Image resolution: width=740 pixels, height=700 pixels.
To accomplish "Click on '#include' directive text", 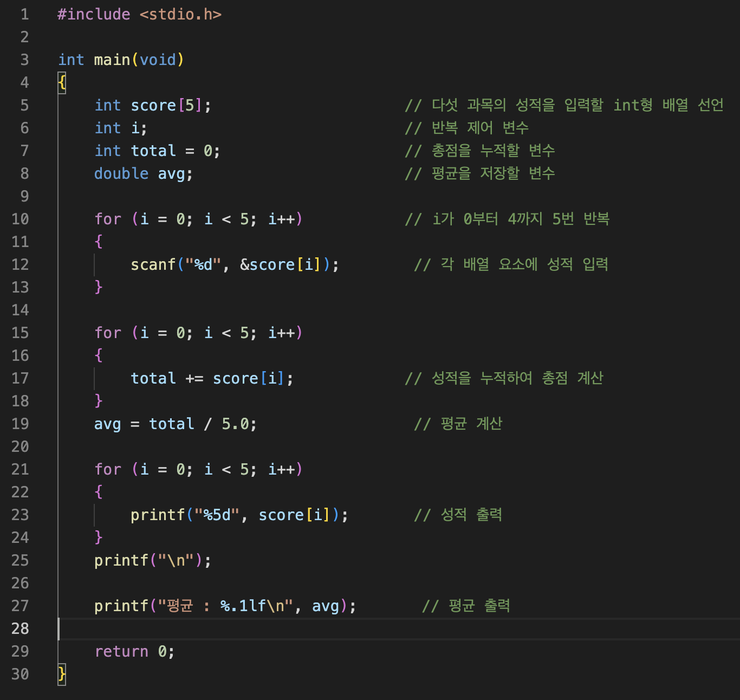I will [94, 14].
